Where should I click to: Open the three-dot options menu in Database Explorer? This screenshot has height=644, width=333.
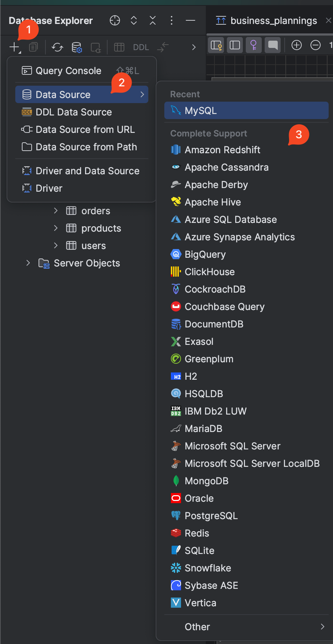172,21
